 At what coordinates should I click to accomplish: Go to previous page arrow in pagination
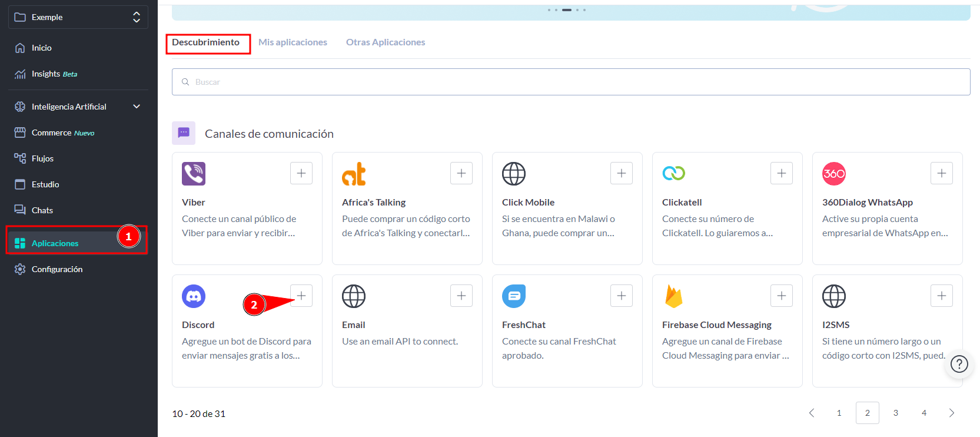(812, 413)
